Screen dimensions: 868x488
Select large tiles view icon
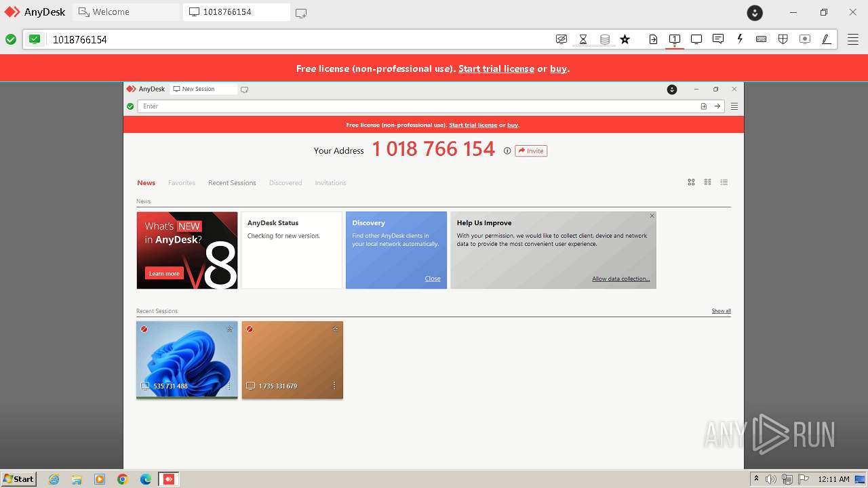point(691,182)
